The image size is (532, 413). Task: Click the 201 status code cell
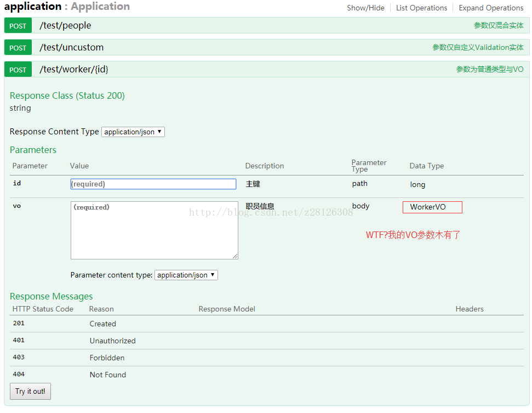tap(19, 323)
